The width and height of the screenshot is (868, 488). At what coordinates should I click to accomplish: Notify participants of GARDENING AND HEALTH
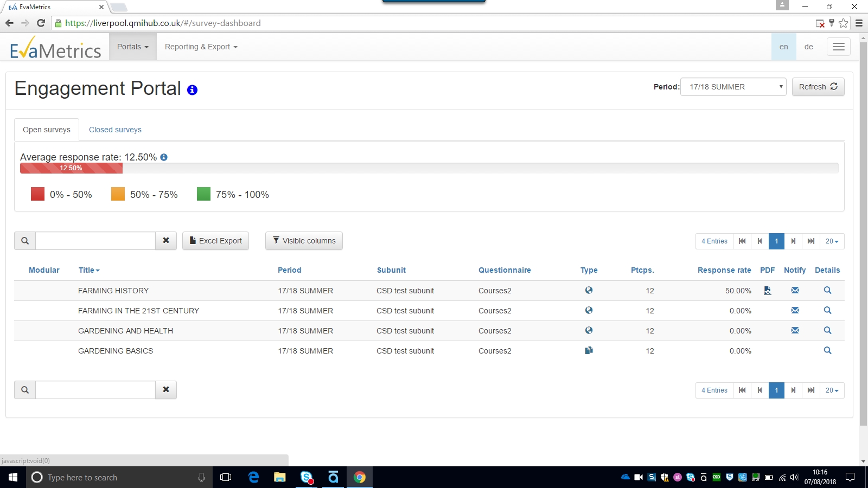pyautogui.click(x=795, y=330)
